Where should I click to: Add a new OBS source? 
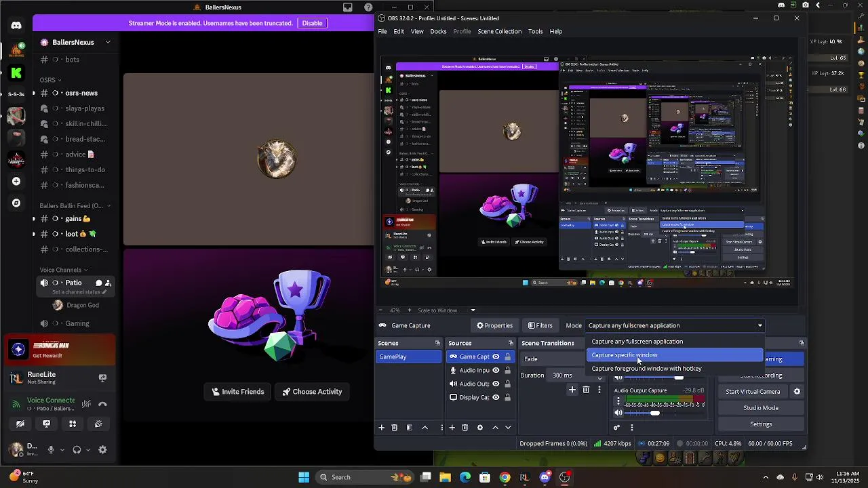click(x=452, y=428)
